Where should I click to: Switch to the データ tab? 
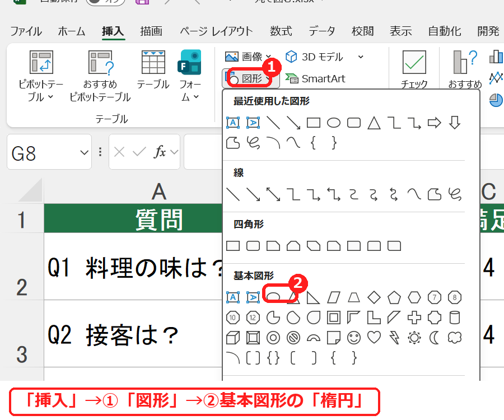click(x=322, y=31)
